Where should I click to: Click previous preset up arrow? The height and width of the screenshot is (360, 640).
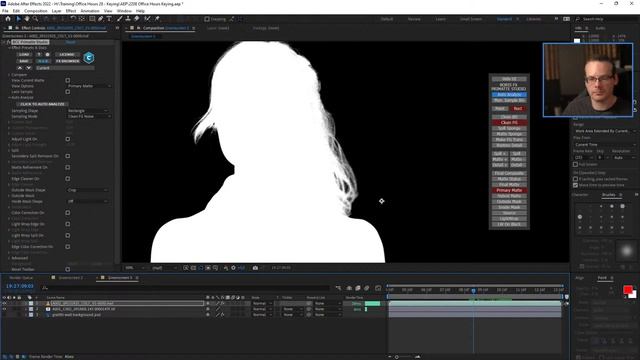[20, 68]
